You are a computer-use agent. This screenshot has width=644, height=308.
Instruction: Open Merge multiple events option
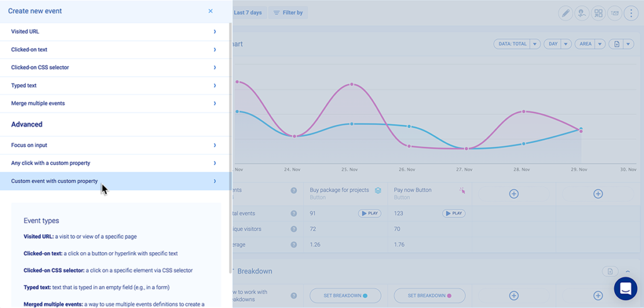pos(116,104)
